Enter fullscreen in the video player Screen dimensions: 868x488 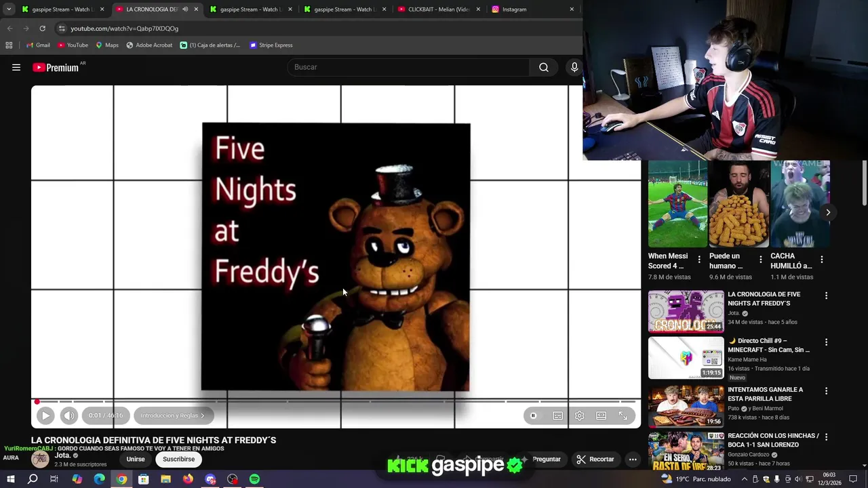pos(623,415)
